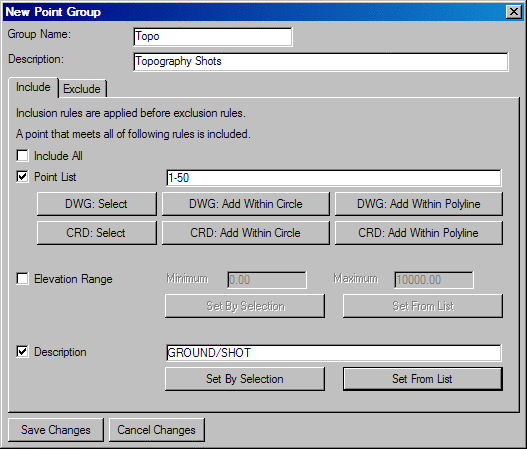Click Set By Selection under Description
The width and height of the screenshot is (527, 449).
point(245,379)
